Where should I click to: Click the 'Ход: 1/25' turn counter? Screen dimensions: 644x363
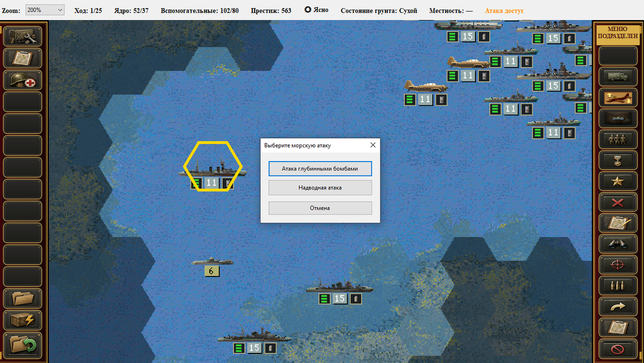pos(88,11)
